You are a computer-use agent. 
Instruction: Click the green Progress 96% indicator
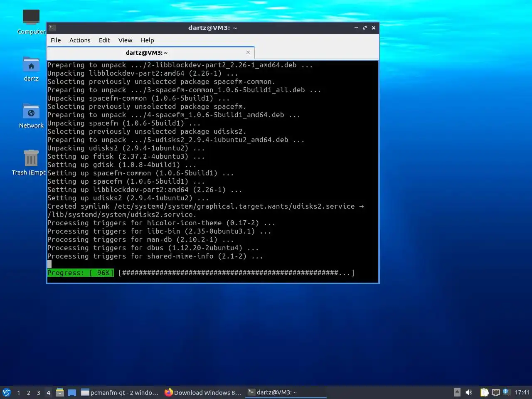(x=80, y=273)
